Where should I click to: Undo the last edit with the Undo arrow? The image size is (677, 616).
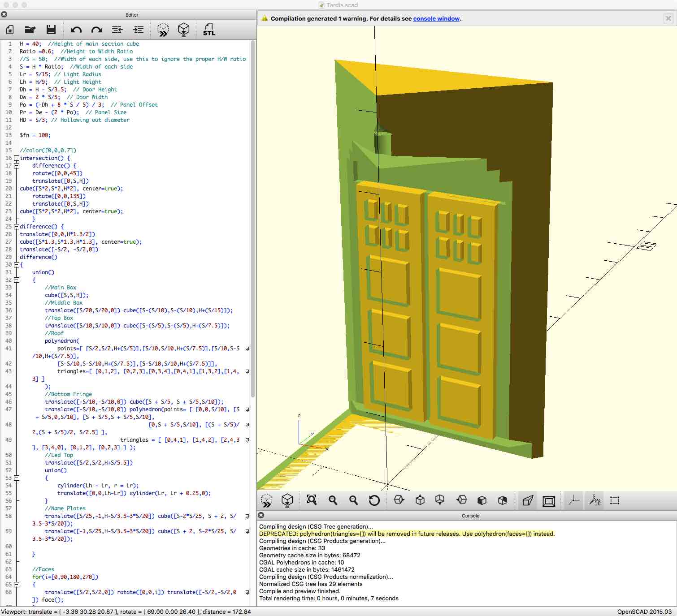76,30
